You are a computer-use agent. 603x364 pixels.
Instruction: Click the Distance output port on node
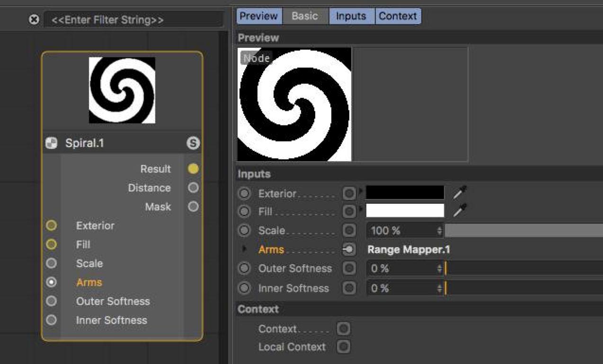point(193,188)
